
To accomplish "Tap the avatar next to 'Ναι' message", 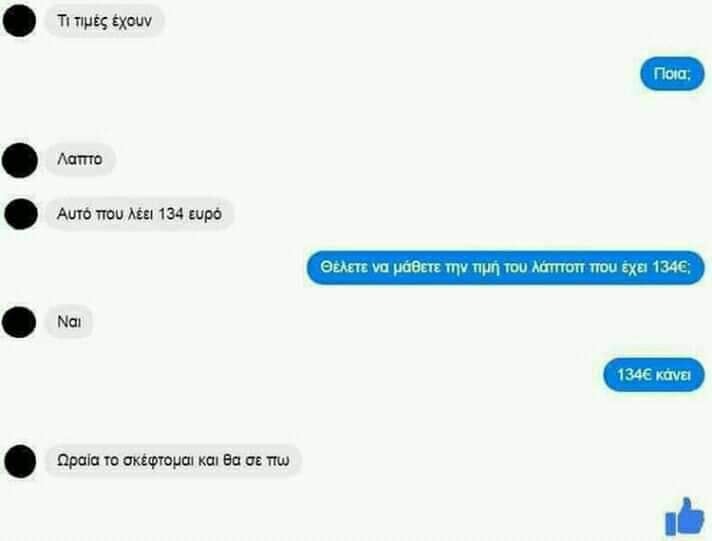I will click(x=20, y=322).
